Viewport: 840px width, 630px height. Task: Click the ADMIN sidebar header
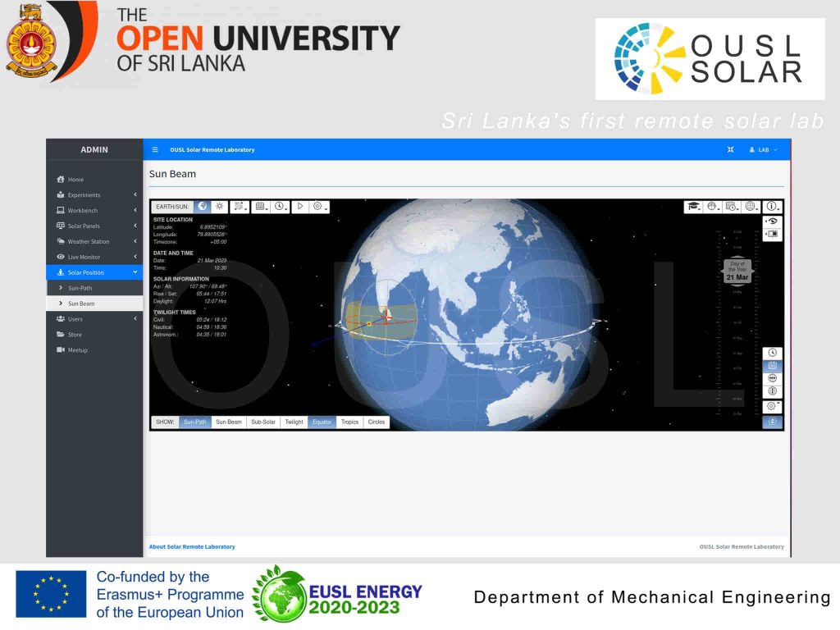(x=94, y=150)
